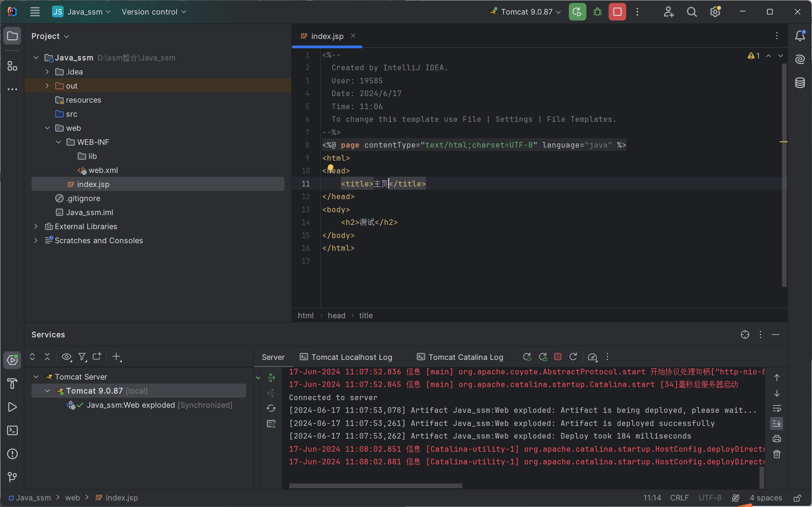Open the Problems tool window

tap(13, 454)
